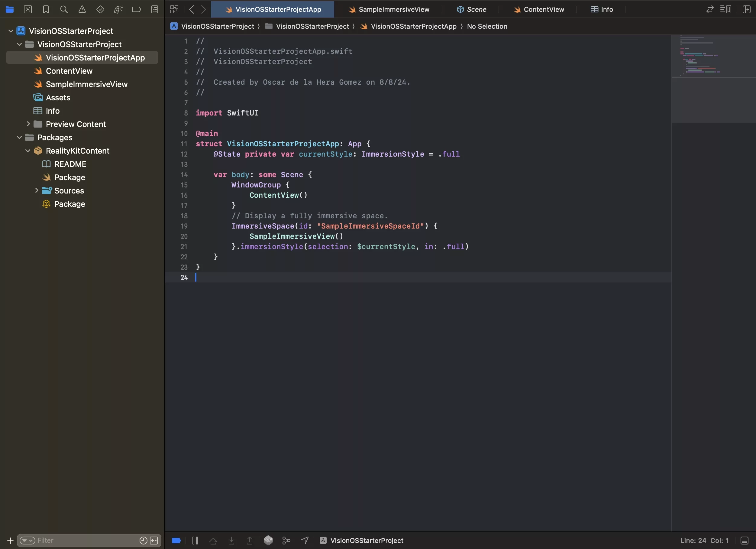
Task: Open the Issue navigator warning icon
Action: 82,9
